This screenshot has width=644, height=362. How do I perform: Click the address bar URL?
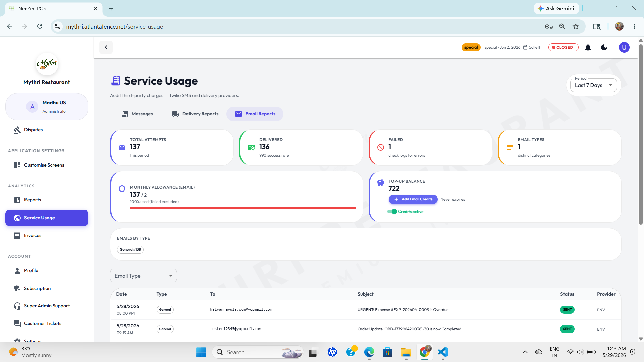pos(114,26)
